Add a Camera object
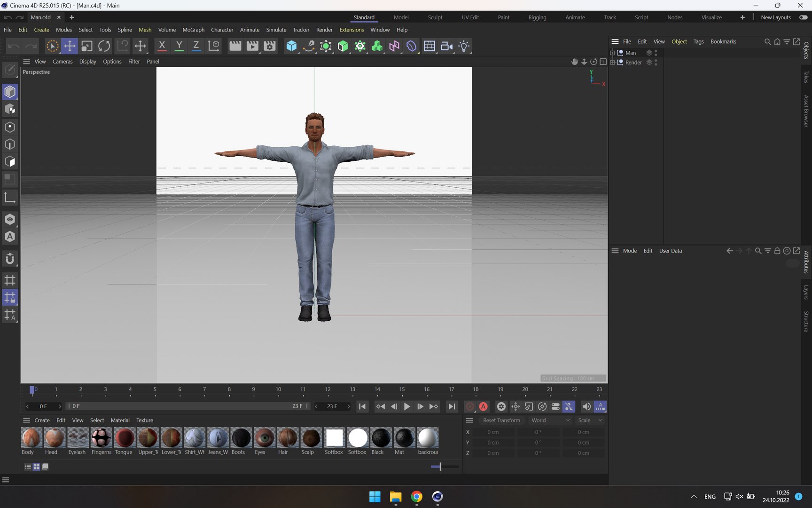Image resolution: width=812 pixels, height=508 pixels. pos(446,46)
